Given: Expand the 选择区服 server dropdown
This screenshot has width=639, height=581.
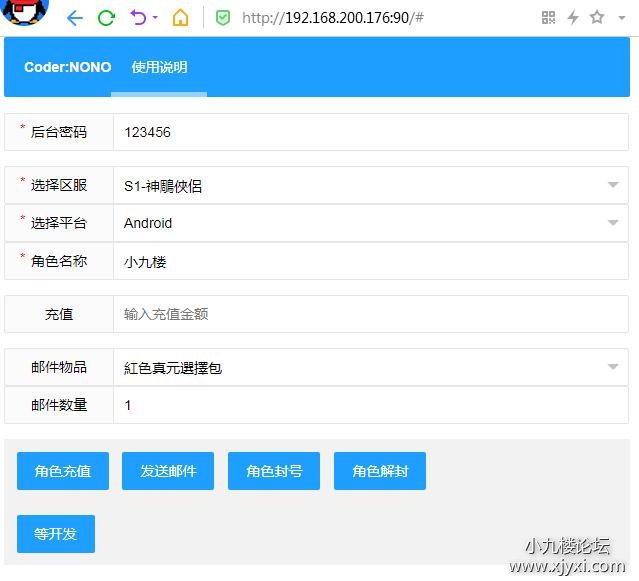Looking at the screenshot, I should pyautogui.click(x=613, y=185).
